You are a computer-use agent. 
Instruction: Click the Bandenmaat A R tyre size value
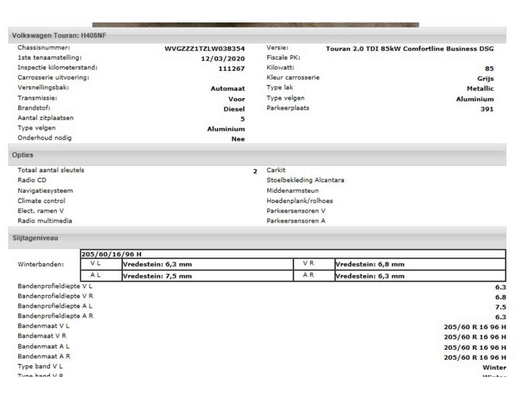[475, 358]
